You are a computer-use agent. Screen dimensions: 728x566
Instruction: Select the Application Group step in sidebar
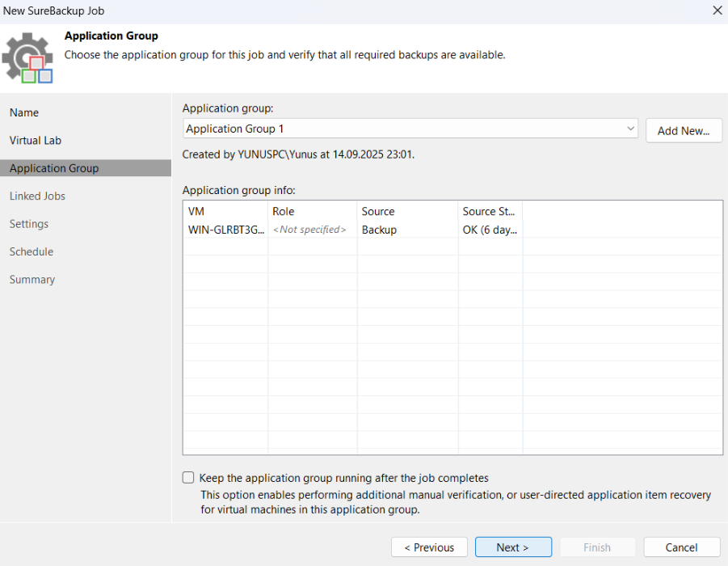(54, 168)
